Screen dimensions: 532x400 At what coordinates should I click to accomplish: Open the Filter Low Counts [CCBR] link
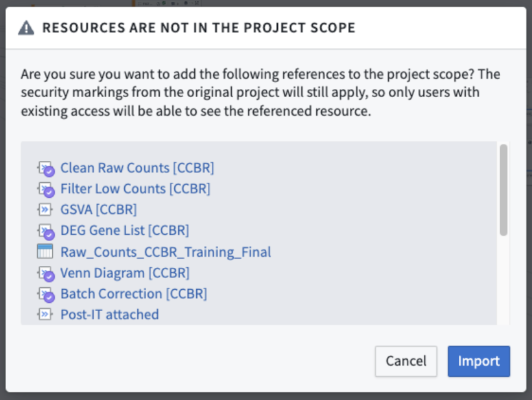click(135, 189)
